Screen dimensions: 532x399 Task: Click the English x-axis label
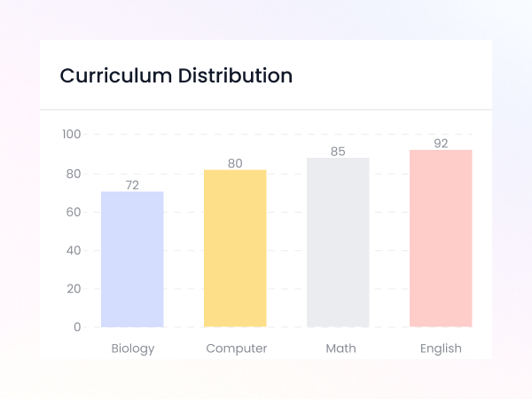441,348
